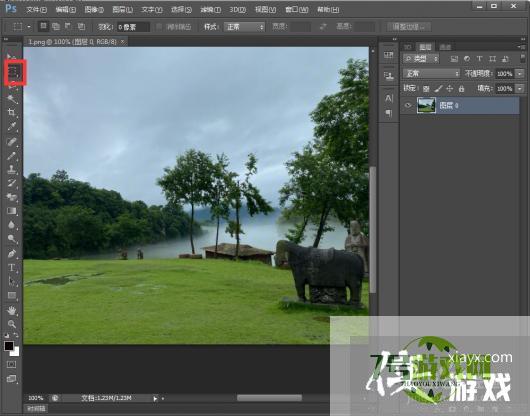Open the style dropdown in options bar
This screenshot has width=530, height=416.
244,27
